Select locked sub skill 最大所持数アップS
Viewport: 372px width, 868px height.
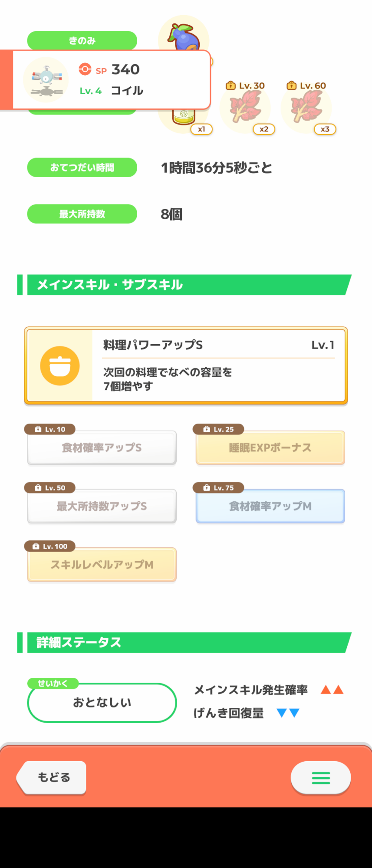pyautogui.click(x=102, y=506)
